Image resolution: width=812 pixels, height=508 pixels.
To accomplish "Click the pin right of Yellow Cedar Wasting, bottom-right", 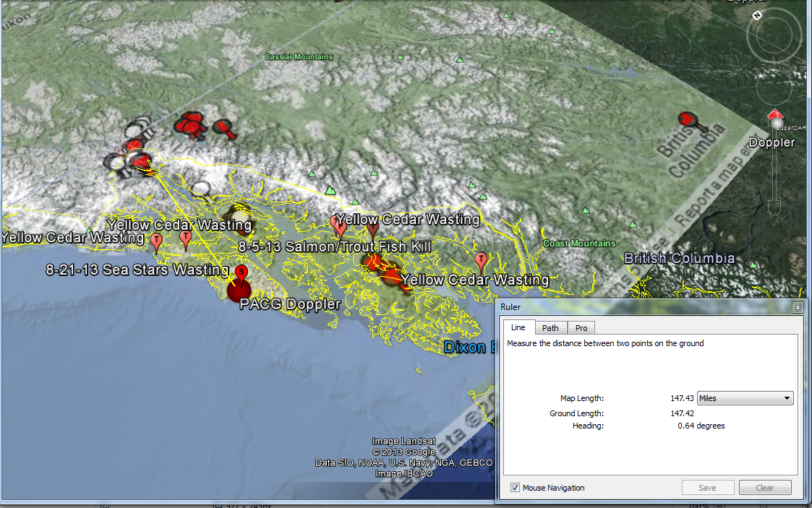I will [481, 260].
